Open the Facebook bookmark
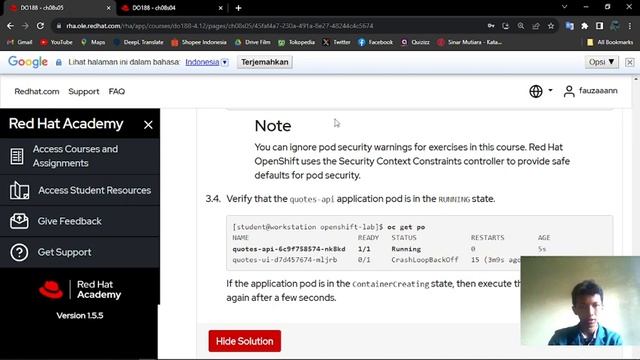 click(x=376, y=42)
